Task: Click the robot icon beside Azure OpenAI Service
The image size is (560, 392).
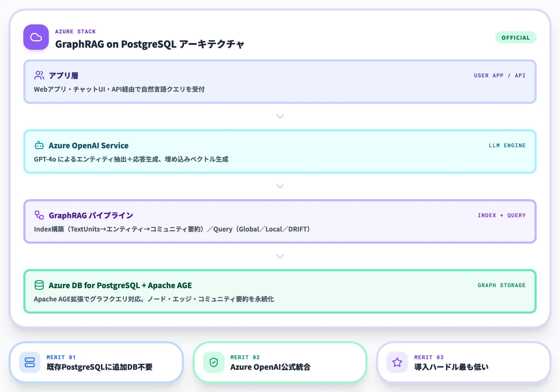Action: [x=39, y=145]
